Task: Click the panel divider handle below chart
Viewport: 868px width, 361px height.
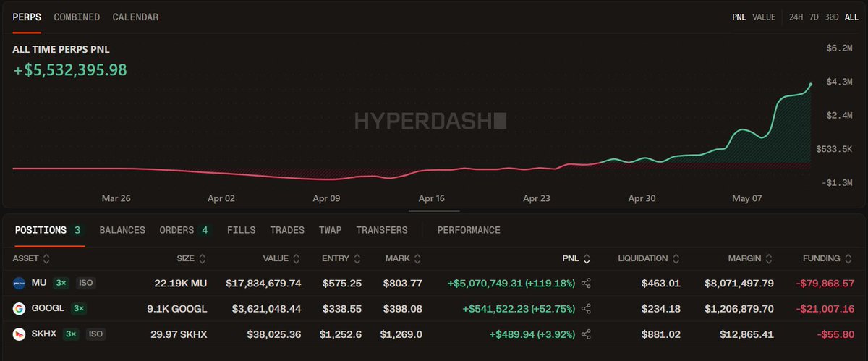Action: coord(434,211)
